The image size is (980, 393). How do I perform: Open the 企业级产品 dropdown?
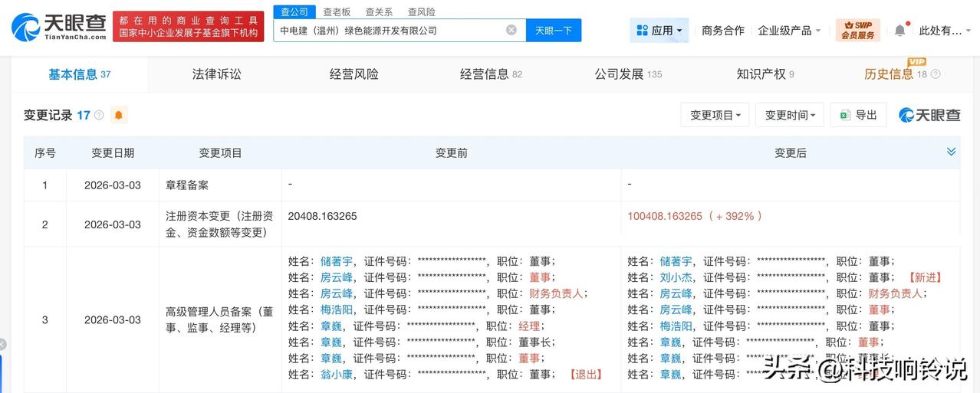[789, 31]
